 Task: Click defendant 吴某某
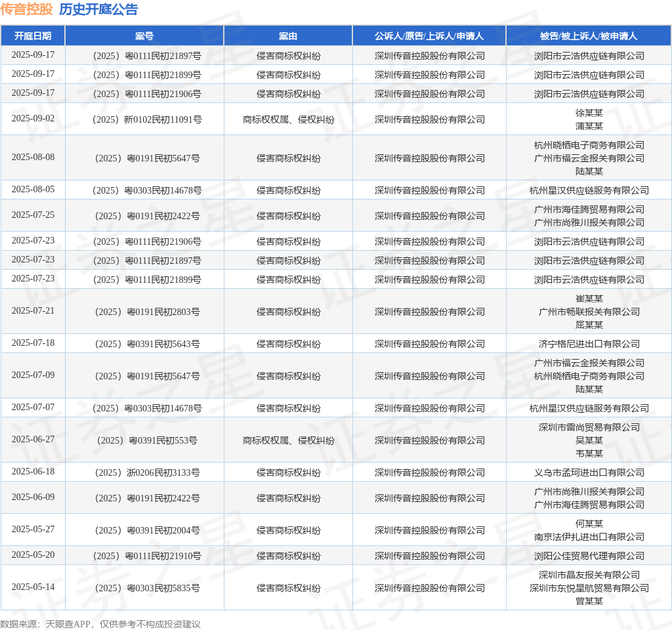click(589, 440)
